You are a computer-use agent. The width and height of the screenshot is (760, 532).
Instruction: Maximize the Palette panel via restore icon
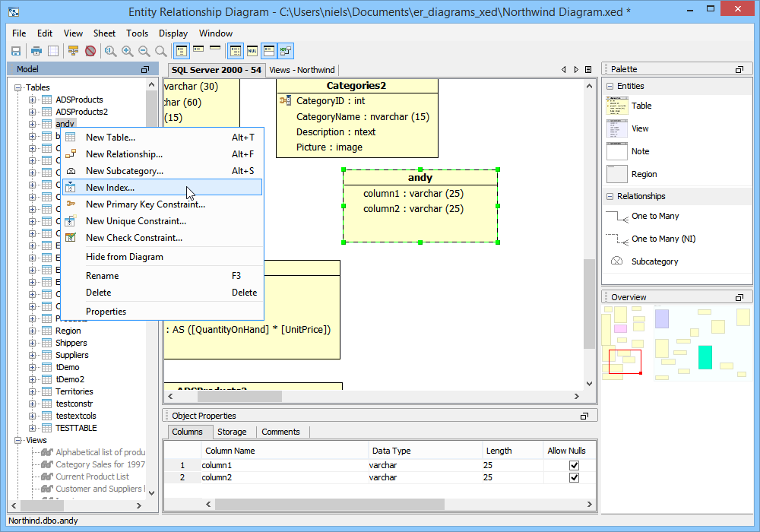pyautogui.click(x=739, y=70)
